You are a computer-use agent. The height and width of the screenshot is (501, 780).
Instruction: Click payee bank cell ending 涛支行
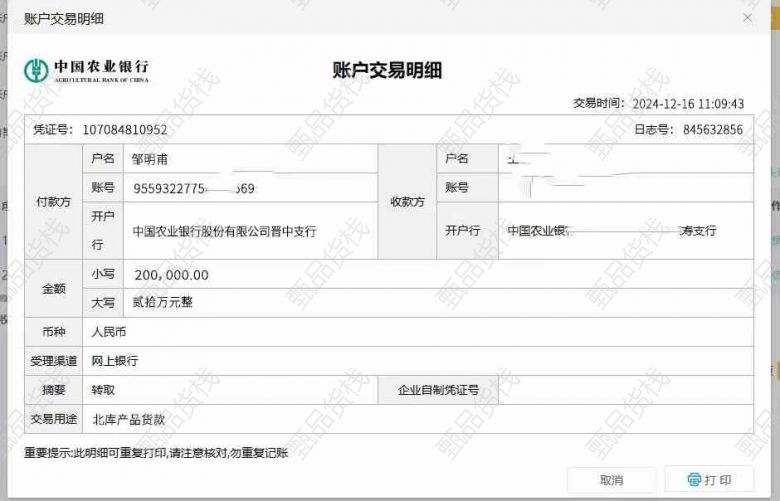pyautogui.click(x=626, y=231)
